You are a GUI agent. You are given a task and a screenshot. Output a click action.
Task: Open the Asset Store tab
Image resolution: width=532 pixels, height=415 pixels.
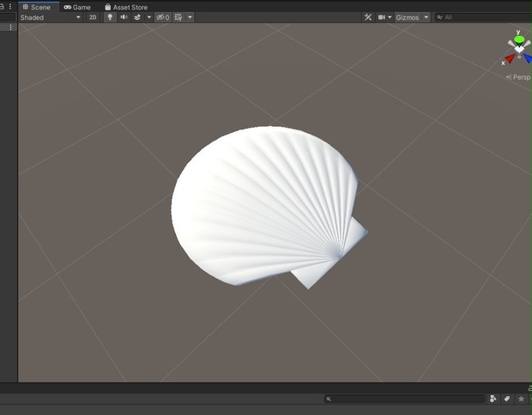(x=126, y=7)
